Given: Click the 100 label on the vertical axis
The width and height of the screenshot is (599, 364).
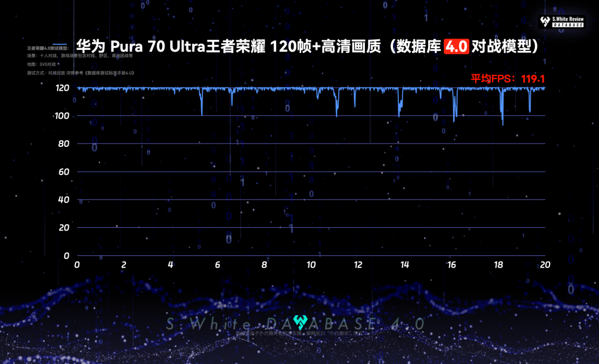Looking at the screenshot, I should [62, 116].
